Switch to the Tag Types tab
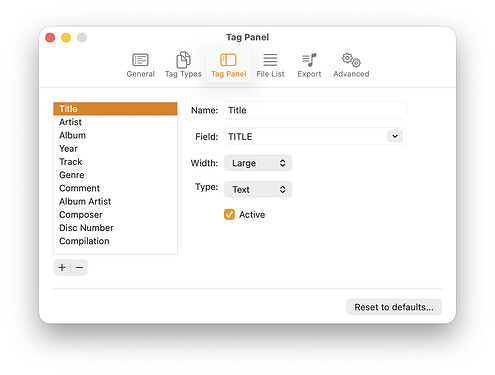This screenshot has width=495, height=375. (x=183, y=65)
